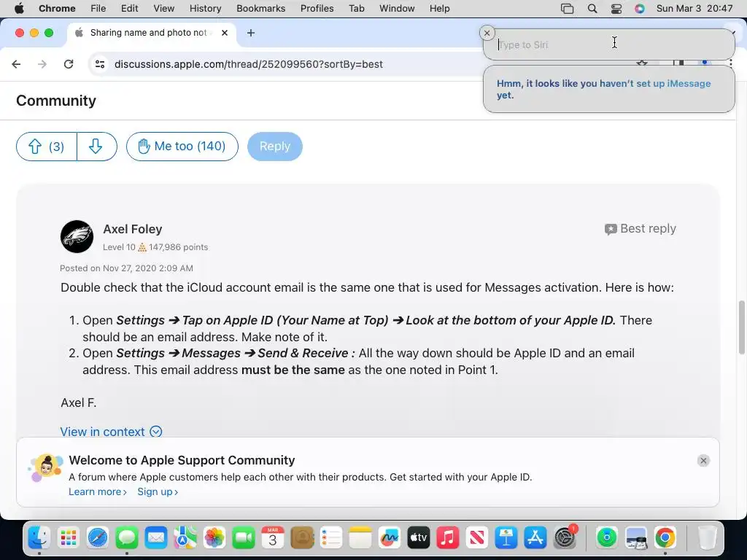Downvote the post with the down arrow
747x560 pixels.
(97, 146)
